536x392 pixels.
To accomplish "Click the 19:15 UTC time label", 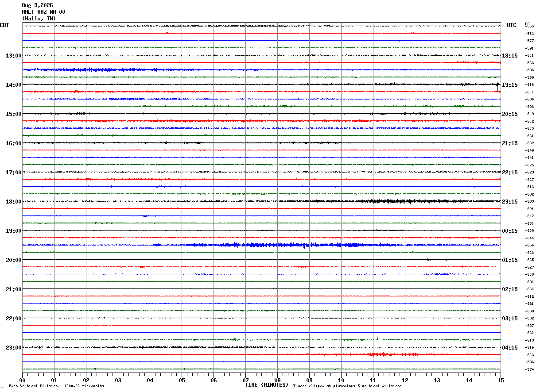I will tap(510, 85).
